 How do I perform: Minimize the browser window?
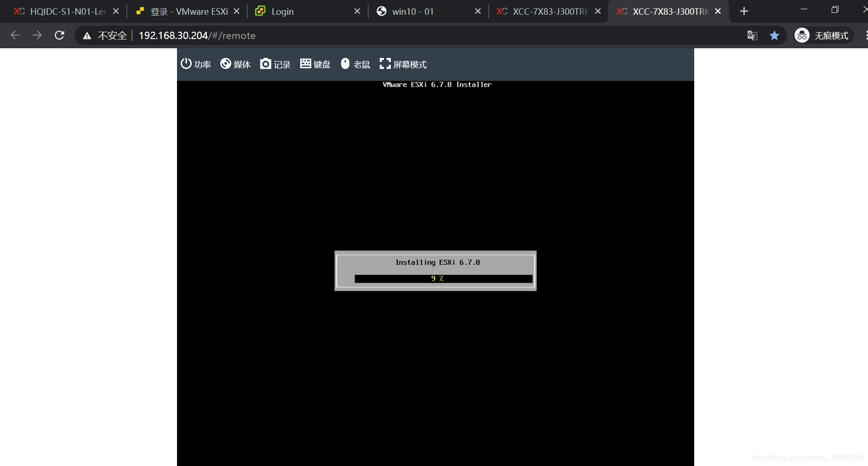804,10
